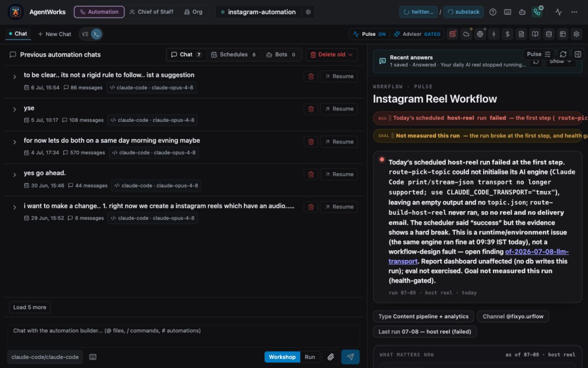The width and height of the screenshot is (588, 368).
Task: Open the red scheduled-runs calendar icon
Action: 453,34
